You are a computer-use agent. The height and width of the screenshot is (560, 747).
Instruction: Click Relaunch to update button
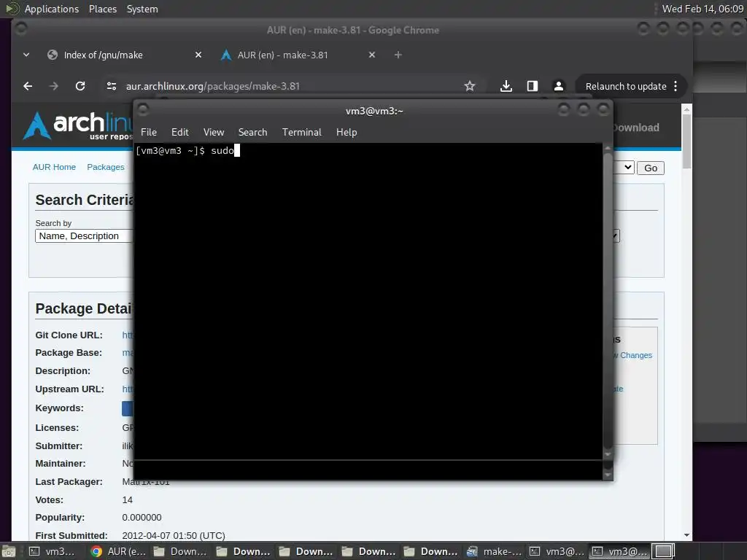tap(625, 86)
